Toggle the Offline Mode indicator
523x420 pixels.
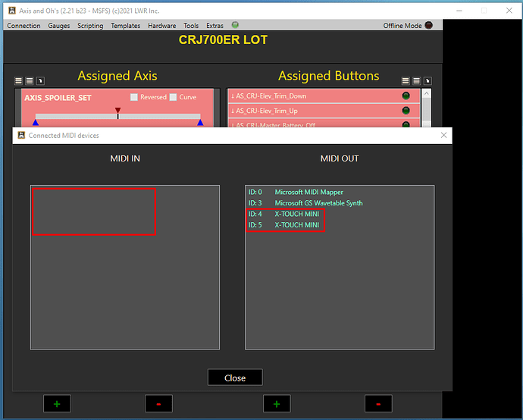[x=429, y=25]
